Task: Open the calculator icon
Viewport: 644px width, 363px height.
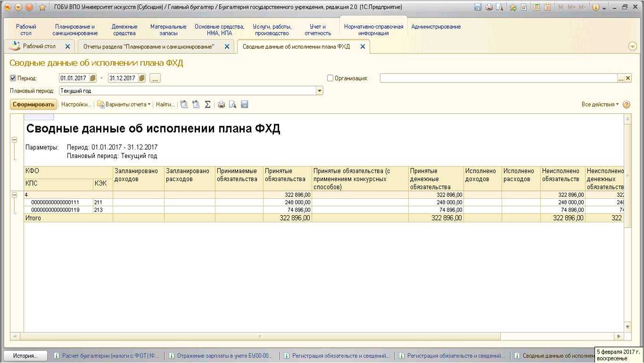Action: 537,7
